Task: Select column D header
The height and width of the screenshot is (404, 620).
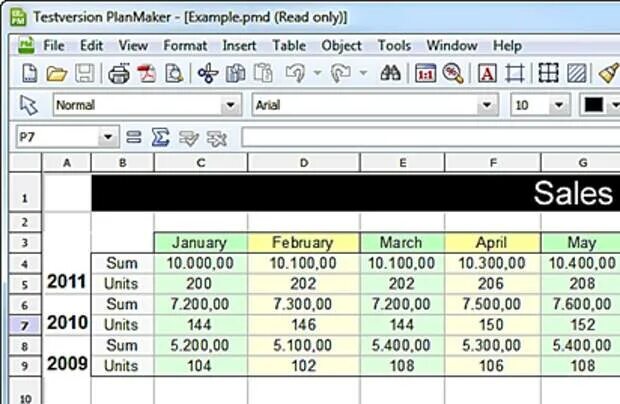Action: (x=304, y=163)
